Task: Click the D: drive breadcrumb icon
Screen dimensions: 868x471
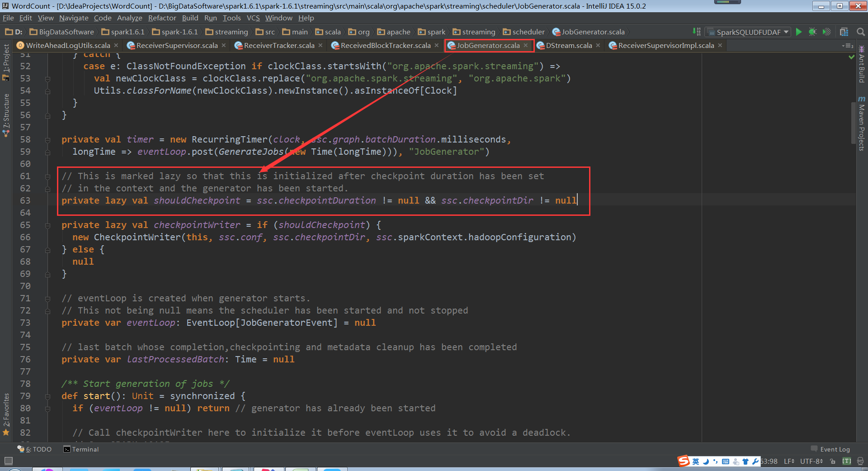Action: point(9,32)
